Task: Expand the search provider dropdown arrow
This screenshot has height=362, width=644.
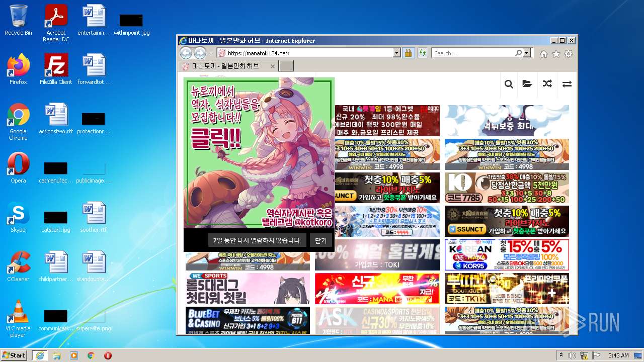Action: pyautogui.click(x=527, y=53)
